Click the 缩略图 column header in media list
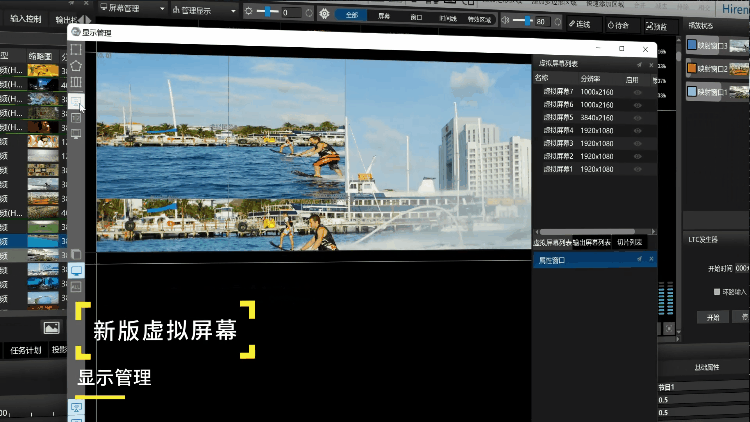 (41, 56)
